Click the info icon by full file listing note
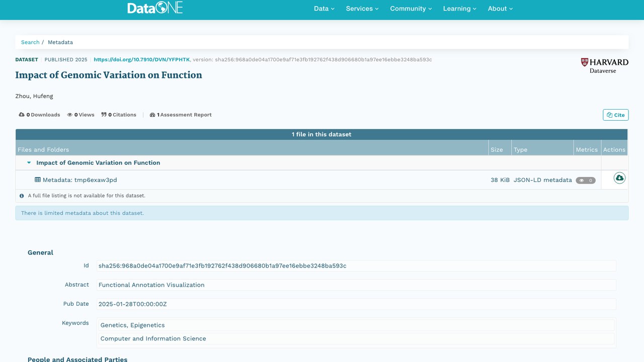644x362 pixels. pyautogui.click(x=22, y=196)
